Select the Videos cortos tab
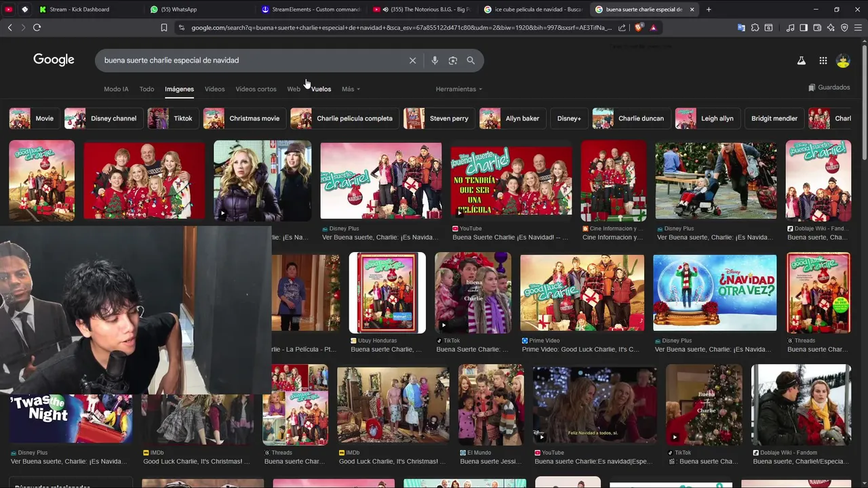868x488 pixels. click(256, 89)
